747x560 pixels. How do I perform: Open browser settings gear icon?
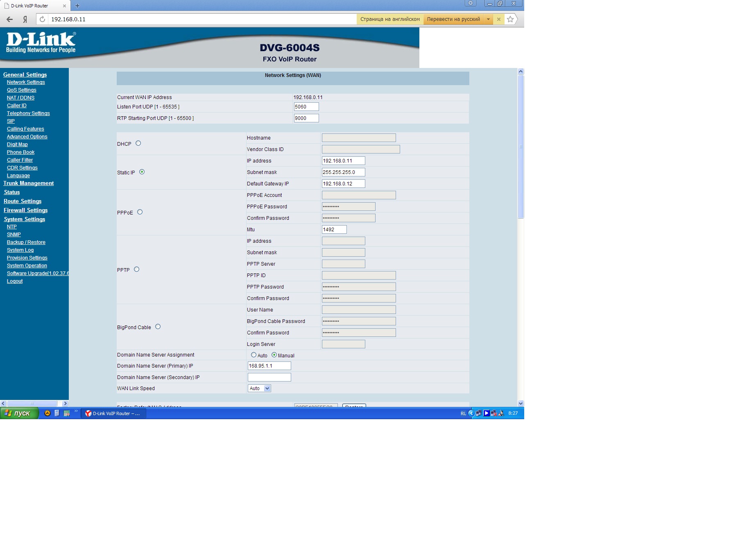click(x=471, y=3)
